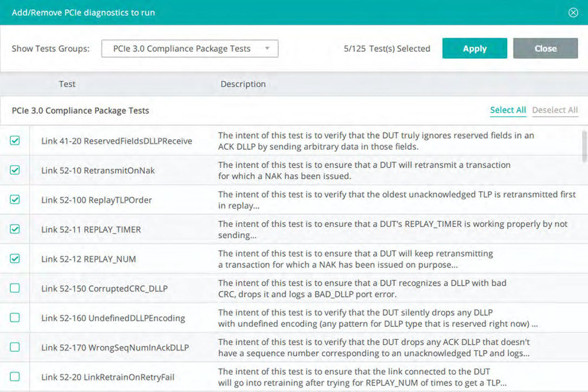Uncheck Link 52-11 REPLAY_TIMER checkbox

[x=15, y=229]
